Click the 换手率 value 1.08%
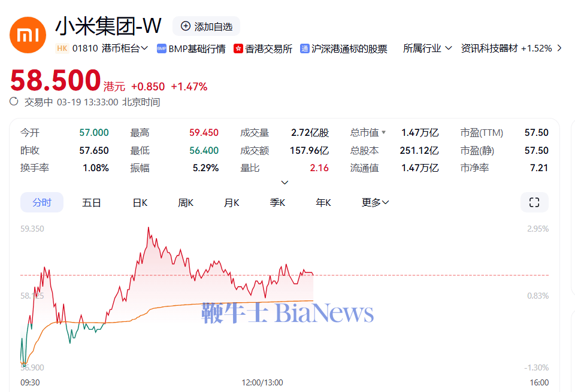 (96, 168)
